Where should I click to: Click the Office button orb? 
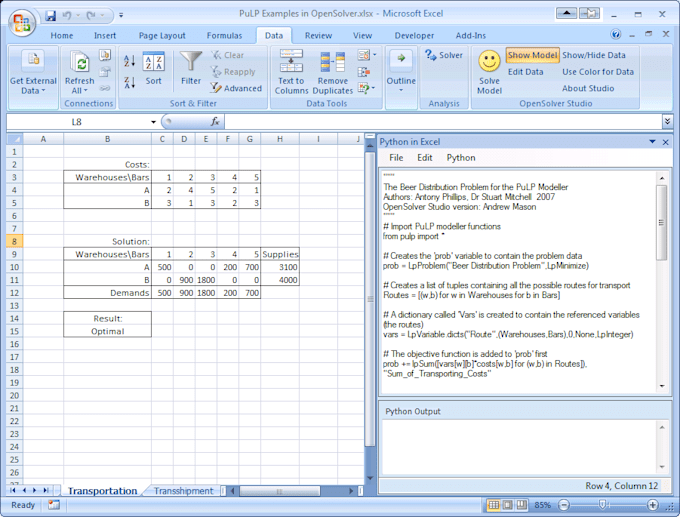pos(22,22)
